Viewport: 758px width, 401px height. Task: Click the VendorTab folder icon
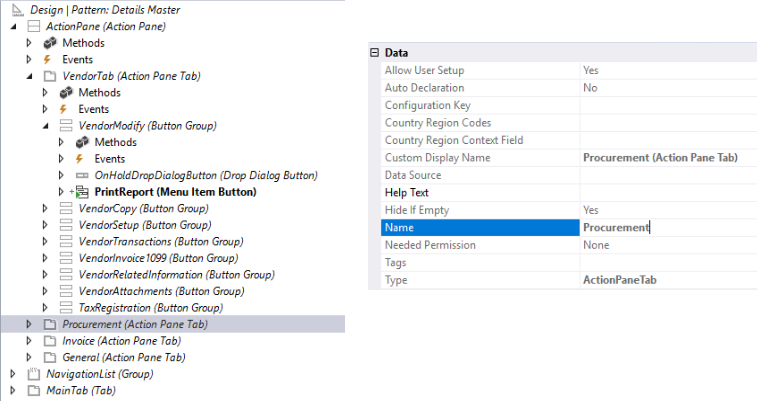click(x=49, y=76)
